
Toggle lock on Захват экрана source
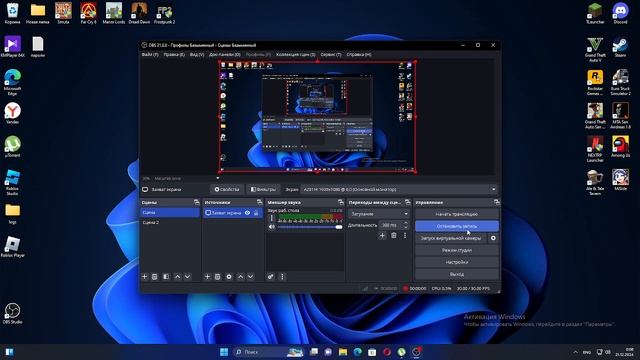[x=256, y=213]
